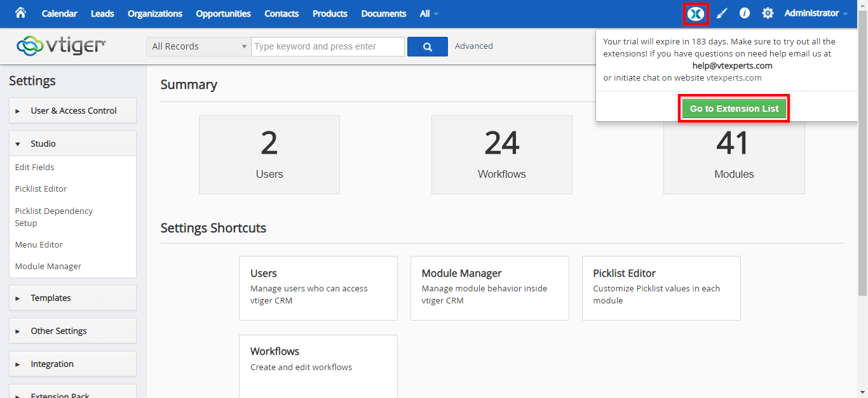Click the info icon in top bar
868x398 pixels.
tap(745, 13)
